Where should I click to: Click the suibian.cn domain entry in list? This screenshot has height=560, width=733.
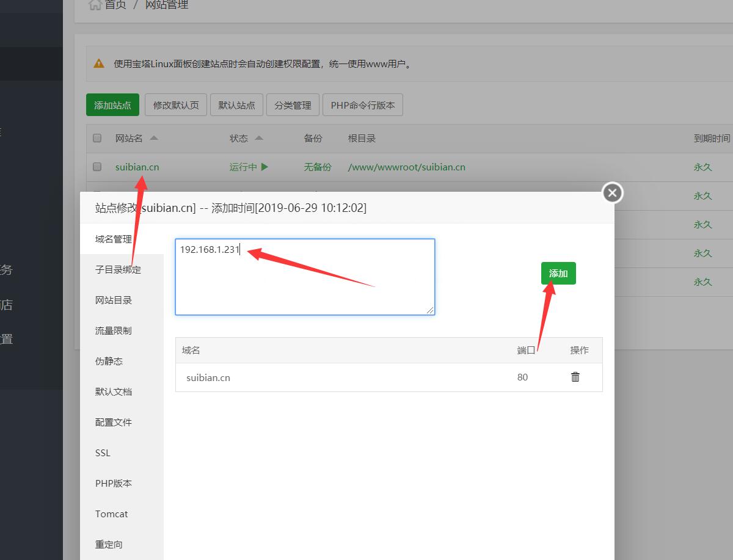coord(208,377)
